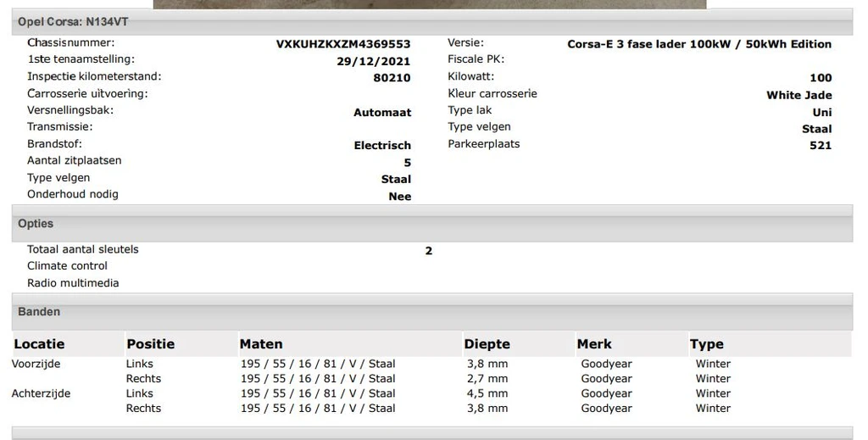Select chassis number VXKUHZKXZM4369553
Image resolution: width=868 pixels, height=440 pixels.
pos(343,44)
